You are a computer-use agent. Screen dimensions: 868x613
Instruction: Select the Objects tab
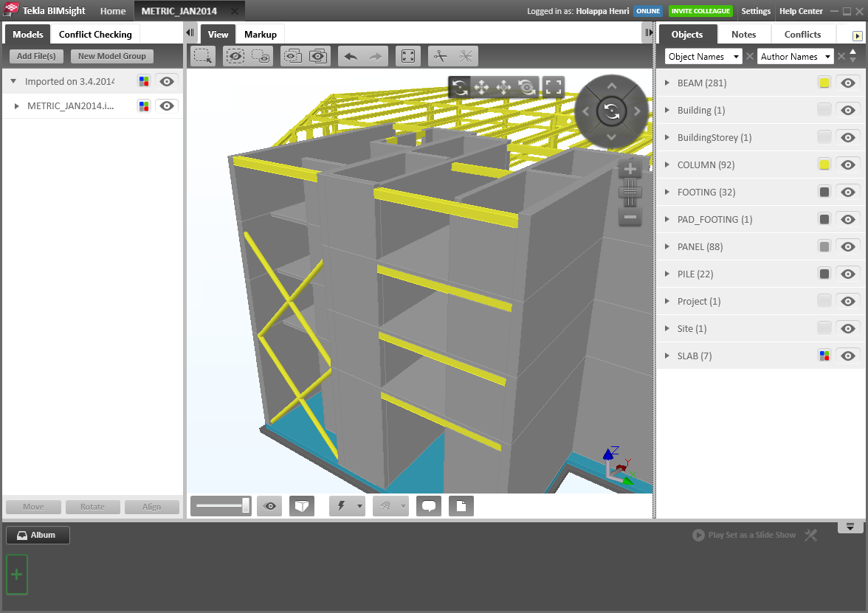pos(687,34)
